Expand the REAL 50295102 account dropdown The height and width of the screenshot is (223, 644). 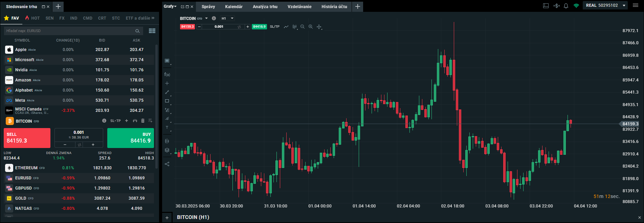[x=624, y=5]
